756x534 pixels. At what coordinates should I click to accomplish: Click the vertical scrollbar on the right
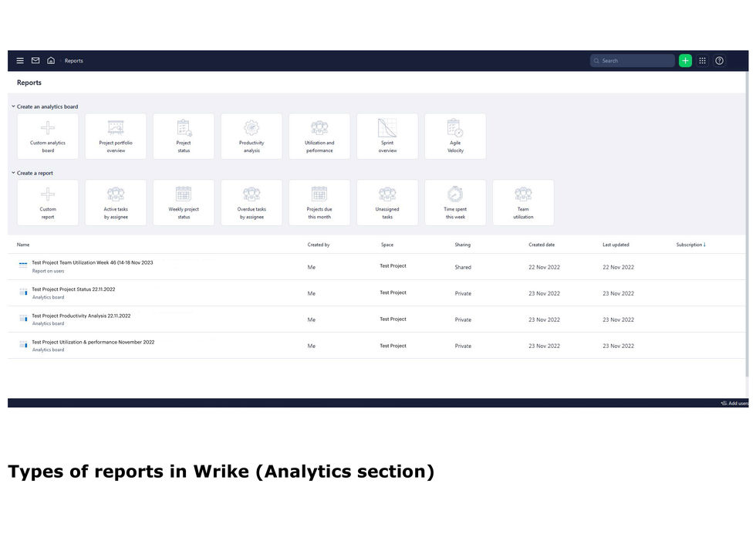747,225
